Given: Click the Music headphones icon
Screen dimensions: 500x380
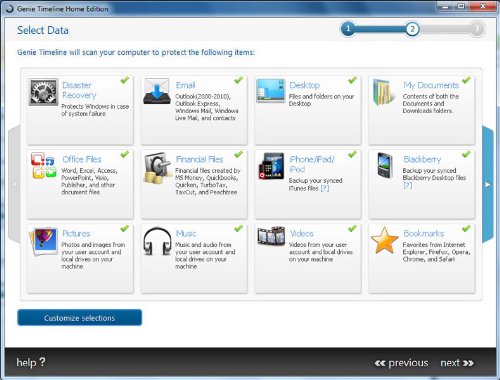Looking at the screenshot, I should [157, 242].
